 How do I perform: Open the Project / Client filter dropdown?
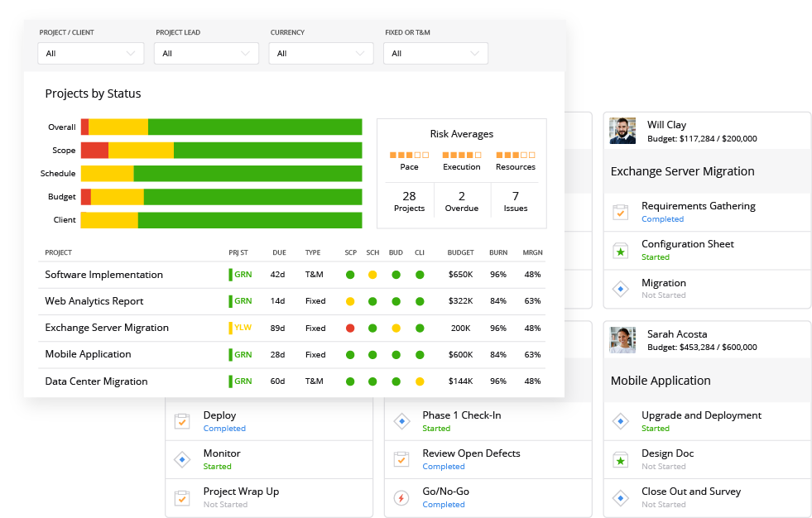click(90, 53)
